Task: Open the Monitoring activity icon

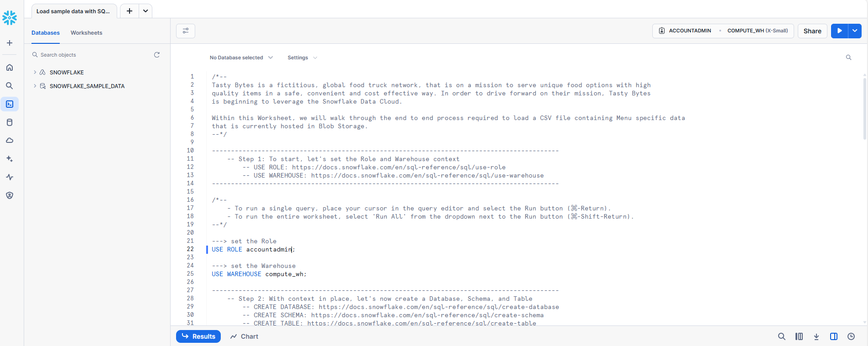Action: pyautogui.click(x=10, y=177)
